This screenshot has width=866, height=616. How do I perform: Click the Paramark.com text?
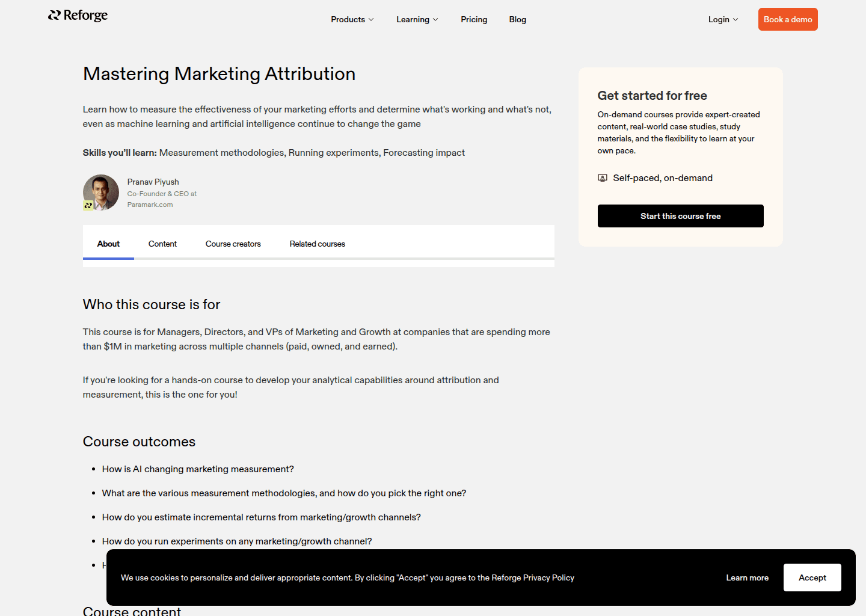pos(150,205)
